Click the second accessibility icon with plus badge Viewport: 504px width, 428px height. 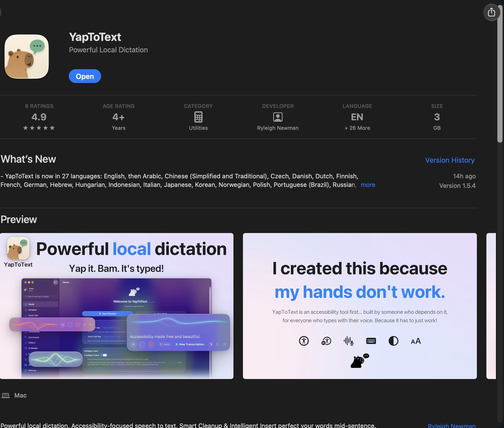pyautogui.click(x=326, y=341)
